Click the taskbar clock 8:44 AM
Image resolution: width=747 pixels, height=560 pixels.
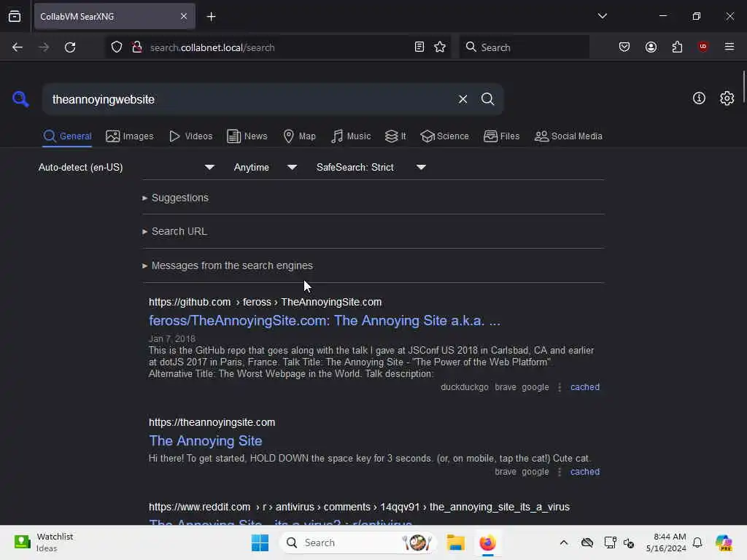[665, 542]
